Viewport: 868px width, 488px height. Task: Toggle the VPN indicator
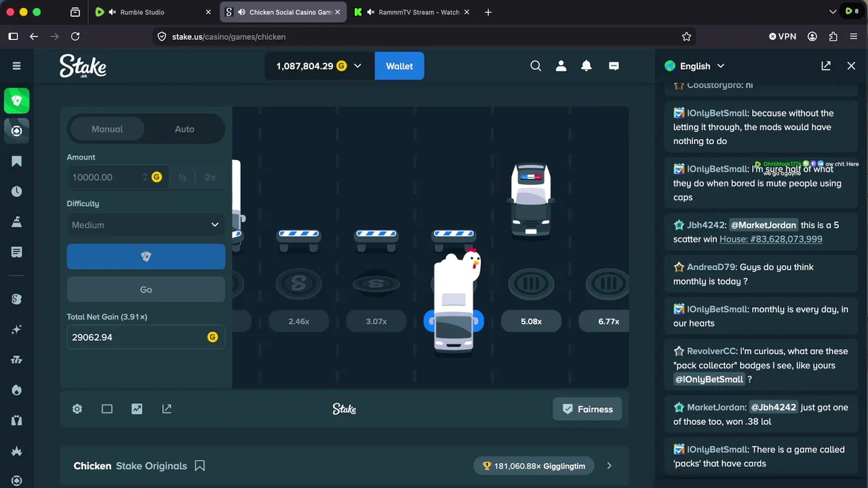(783, 37)
